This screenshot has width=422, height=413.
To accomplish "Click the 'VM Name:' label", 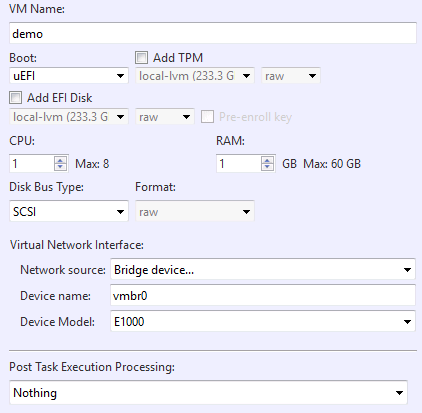I will click(x=37, y=9).
